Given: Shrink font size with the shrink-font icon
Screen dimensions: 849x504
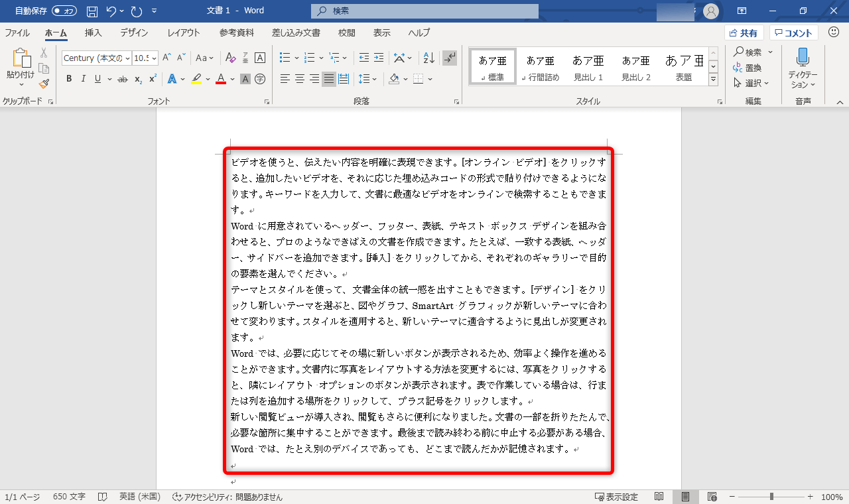Looking at the screenshot, I should pos(182,58).
